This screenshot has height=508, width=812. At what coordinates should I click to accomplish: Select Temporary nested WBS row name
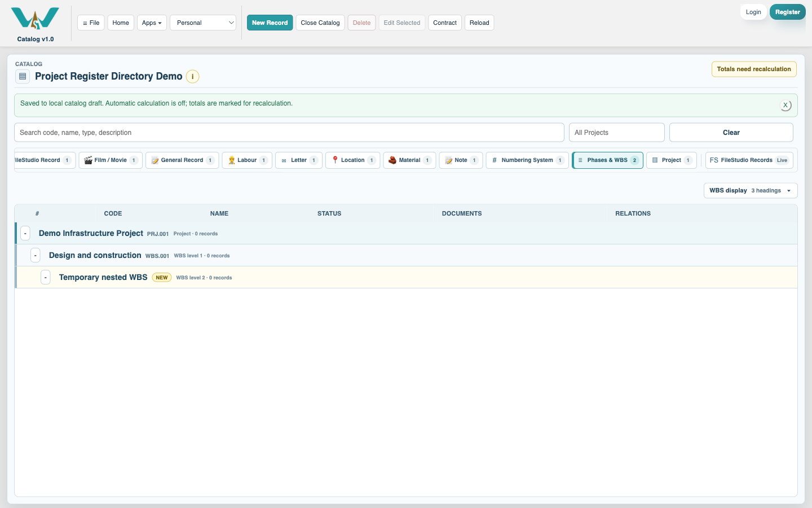coord(103,277)
